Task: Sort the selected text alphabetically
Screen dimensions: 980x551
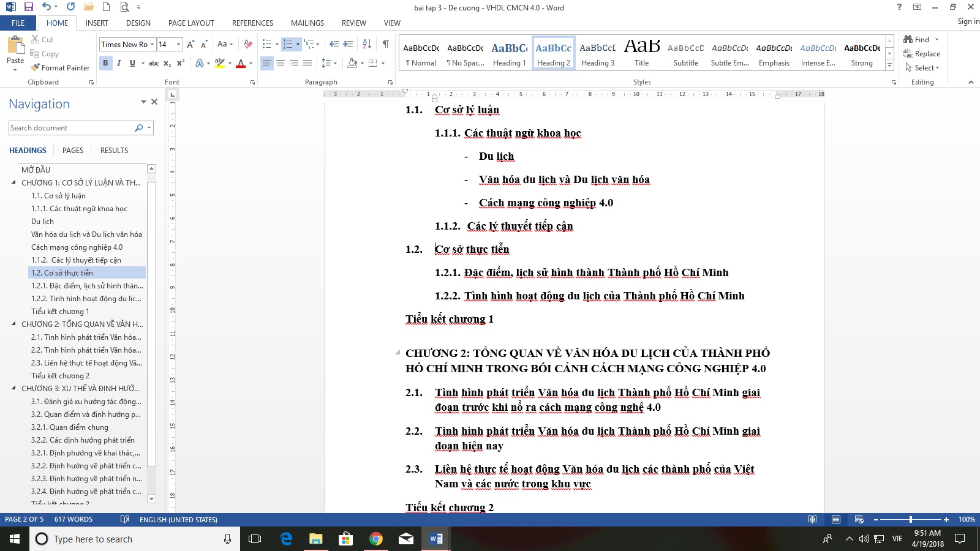Action: pyautogui.click(x=367, y=44)
